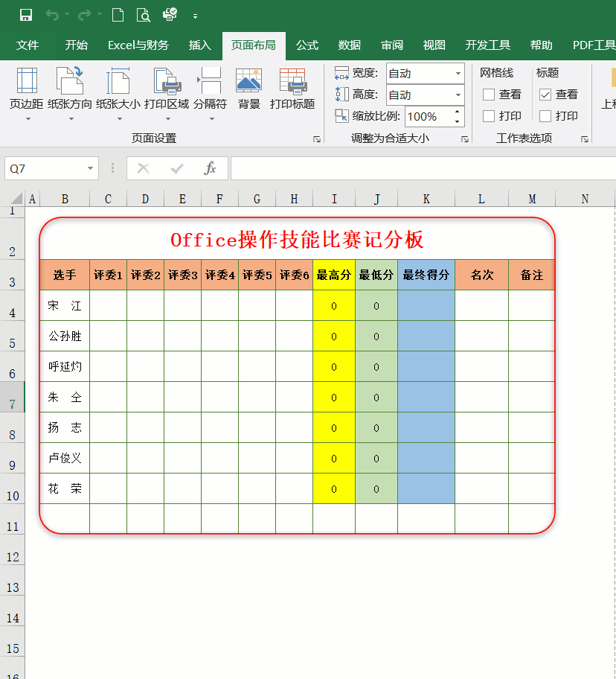Click the formula bar cancel X icon
Viewport: 616px width, 679px height.
tap(143, 168)
